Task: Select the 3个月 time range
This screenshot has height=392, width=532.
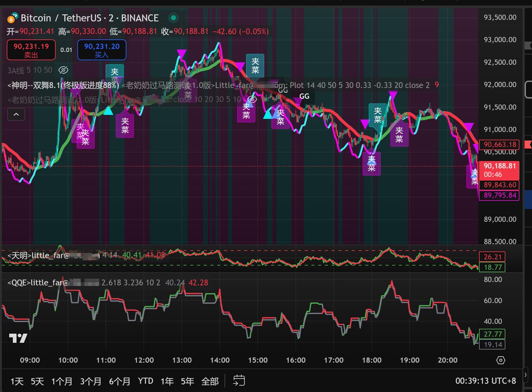Action: [90, 381]
